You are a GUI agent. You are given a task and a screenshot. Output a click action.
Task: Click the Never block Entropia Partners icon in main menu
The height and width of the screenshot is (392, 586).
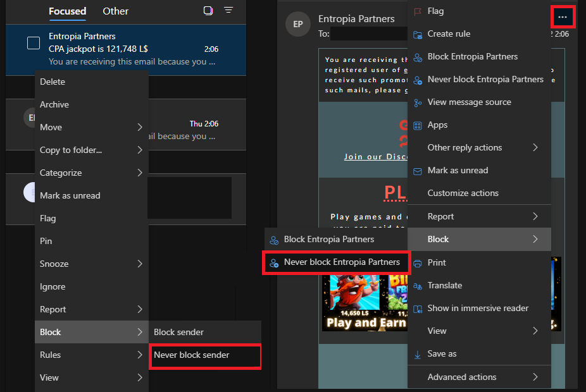click(418, 80)
